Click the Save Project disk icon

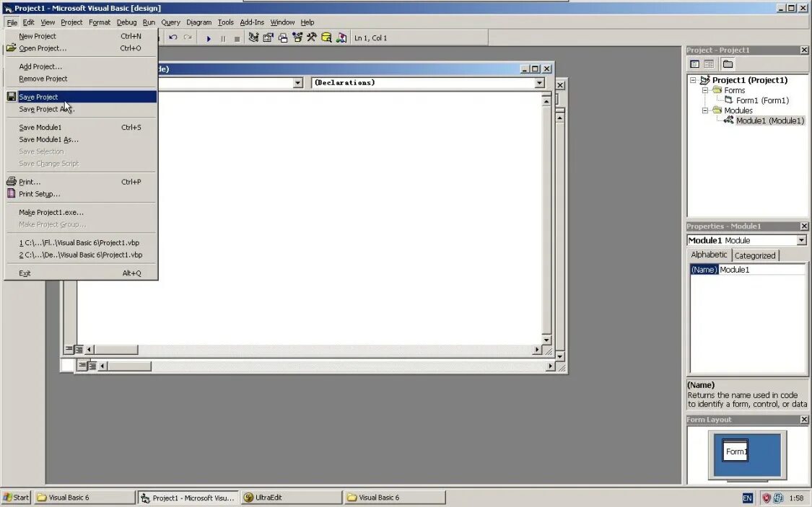(12, 97)
